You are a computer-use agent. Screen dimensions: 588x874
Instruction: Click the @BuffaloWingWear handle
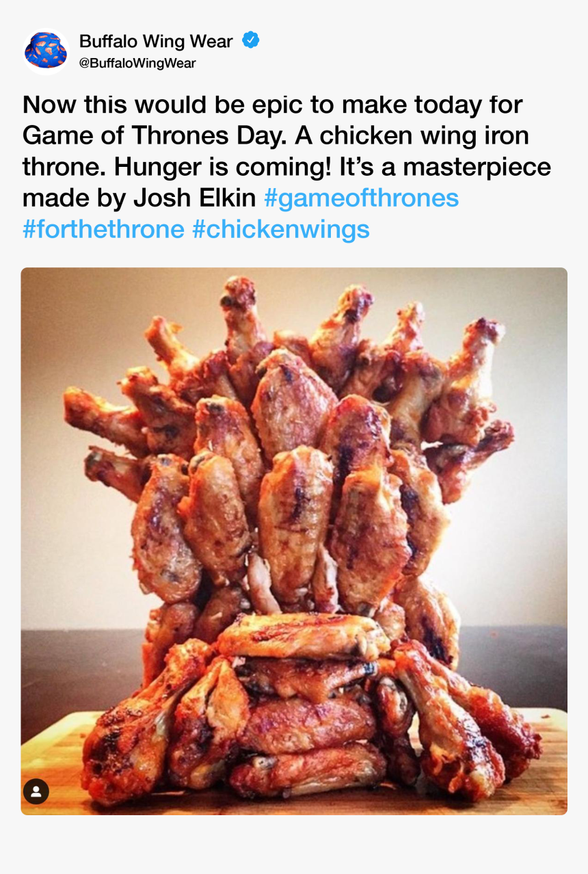(137, 62)
